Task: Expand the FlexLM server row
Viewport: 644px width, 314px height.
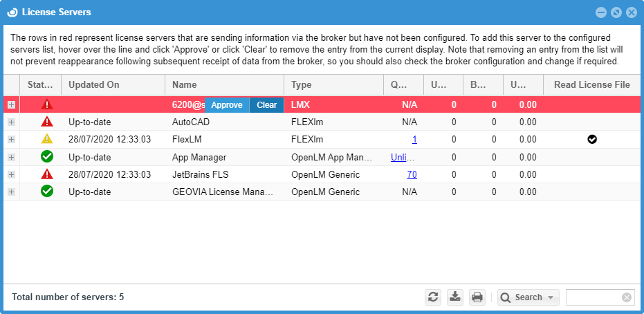Action: tap(11, 139)
